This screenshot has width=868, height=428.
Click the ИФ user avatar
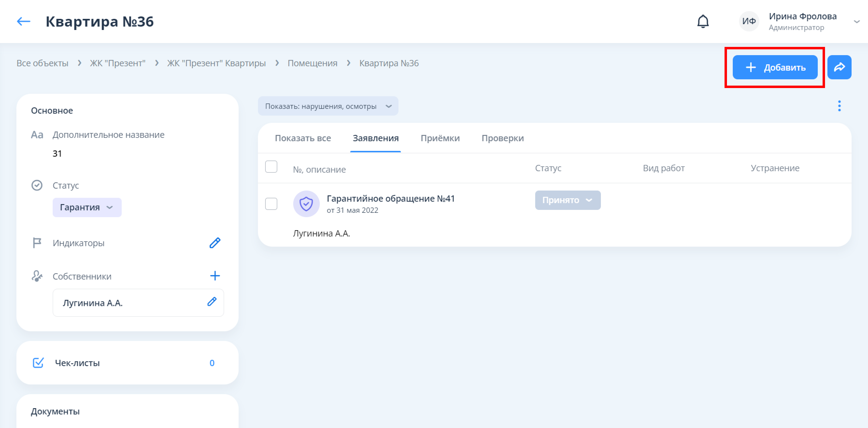[x=749, y=22]
